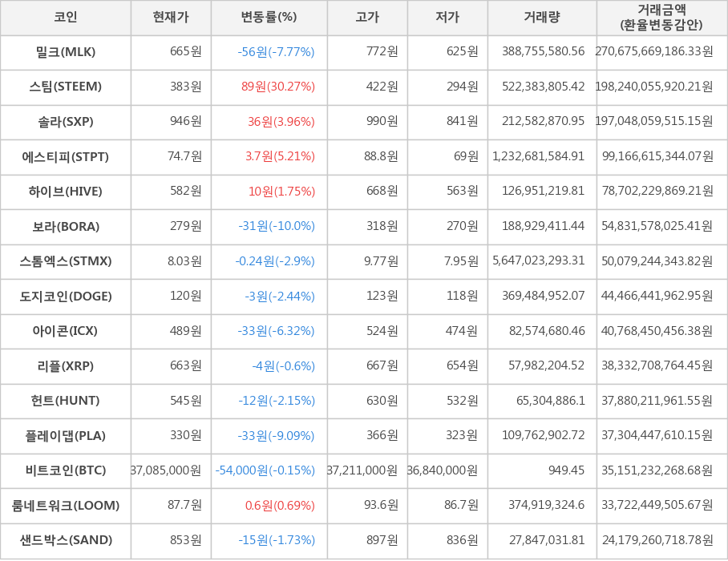Open the 리플(XRP) coin entry
Viewport: 728px width, 561px height.
(x=66, y=366)
